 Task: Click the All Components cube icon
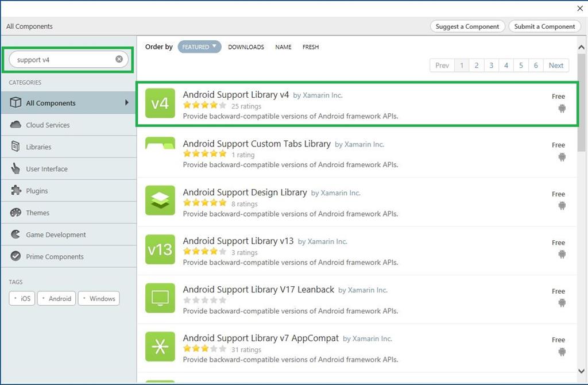16,102
